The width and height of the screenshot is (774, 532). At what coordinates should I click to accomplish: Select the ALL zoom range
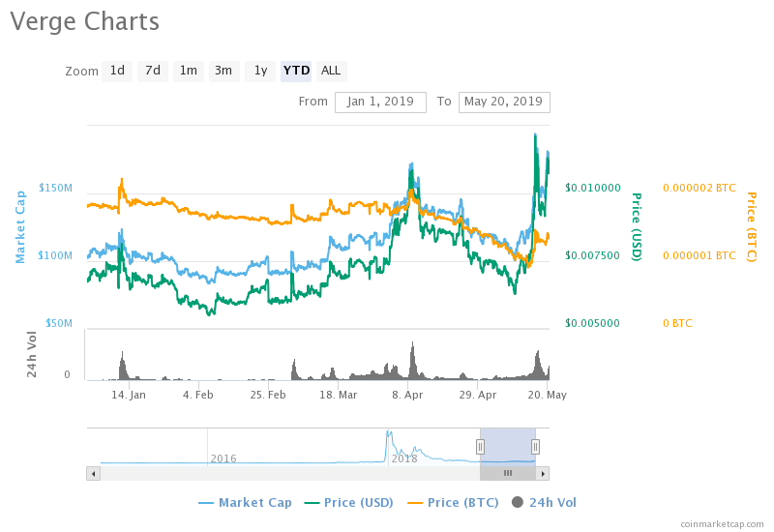coord(331,71)
